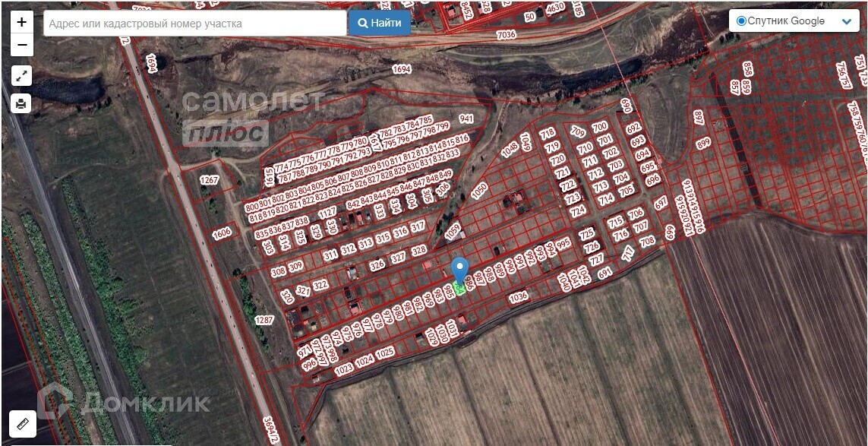868x446 pixels.
Task: Zoom out with the minus button
Action: 21,45
